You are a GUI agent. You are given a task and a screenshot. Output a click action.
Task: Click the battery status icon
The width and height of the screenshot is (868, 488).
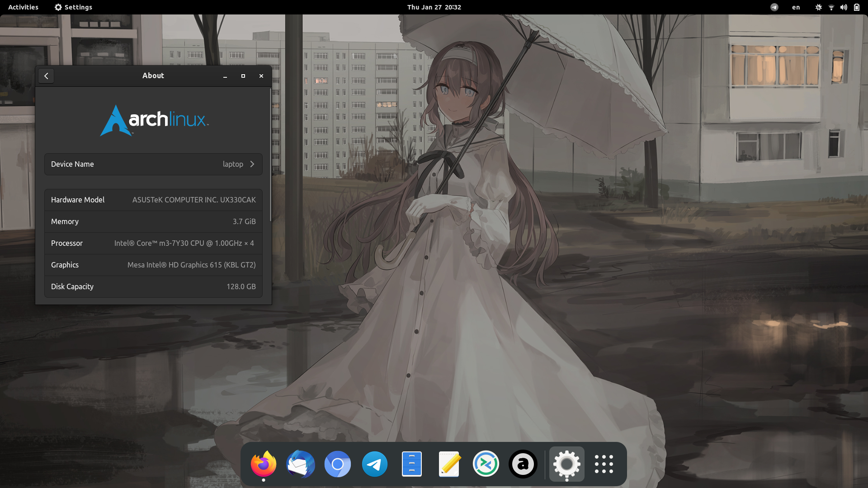click(857, 7)
